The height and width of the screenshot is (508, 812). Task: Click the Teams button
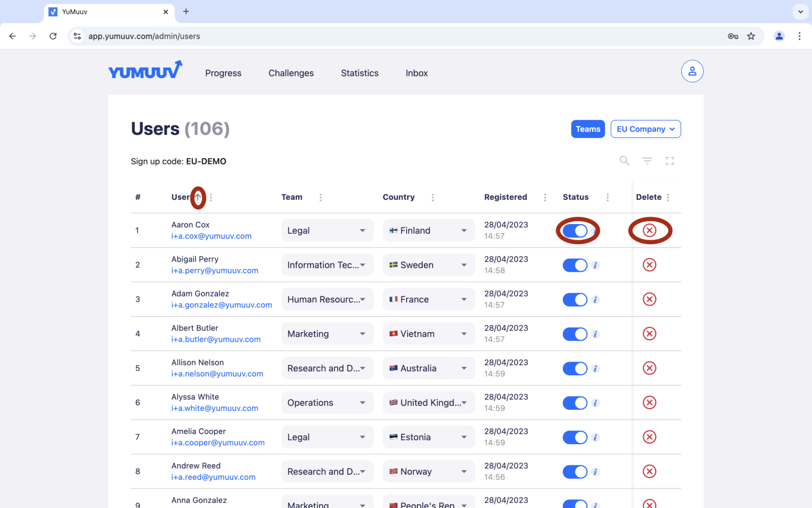[x=588, y=129]
